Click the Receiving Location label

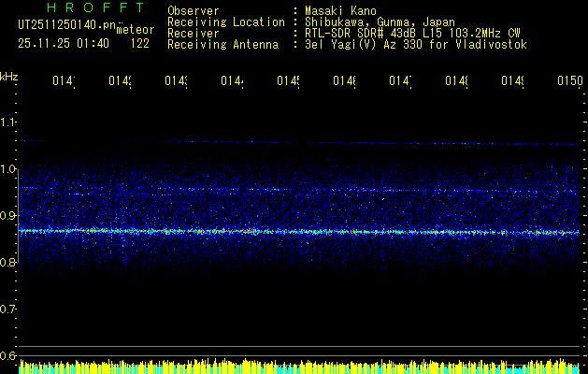point(226,22)
